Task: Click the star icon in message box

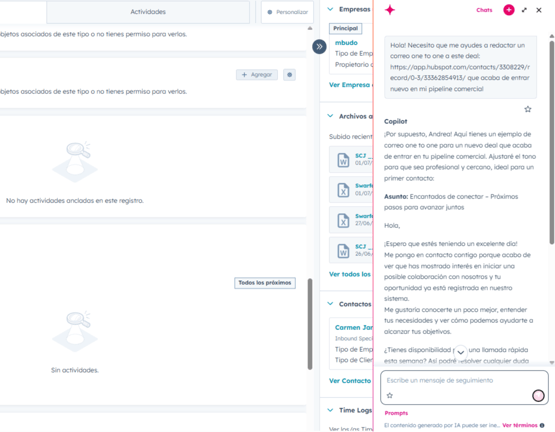Action: [390, 395]
